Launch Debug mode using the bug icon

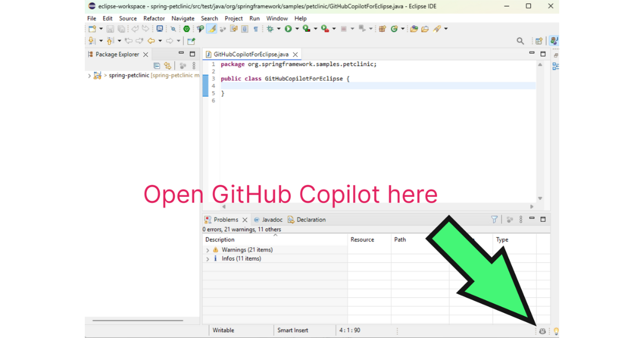(269, 28)
